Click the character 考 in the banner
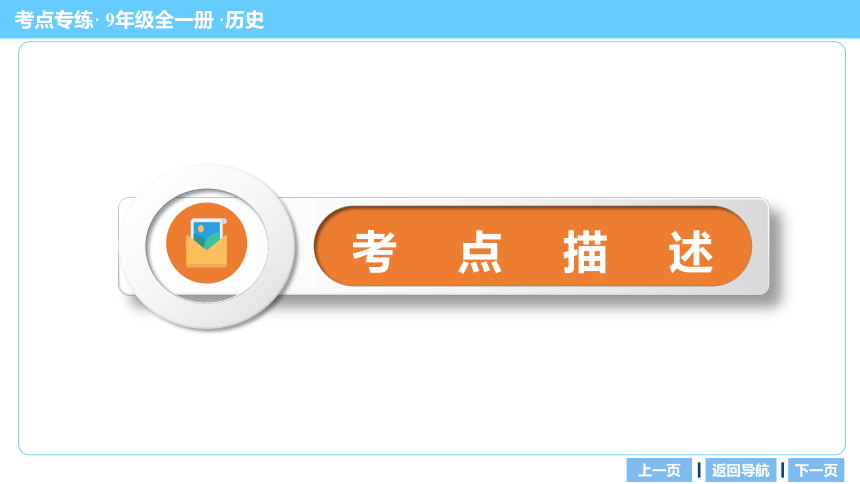Image resolution: width=860 pixels, height=484 pixels. click(374, 252)
